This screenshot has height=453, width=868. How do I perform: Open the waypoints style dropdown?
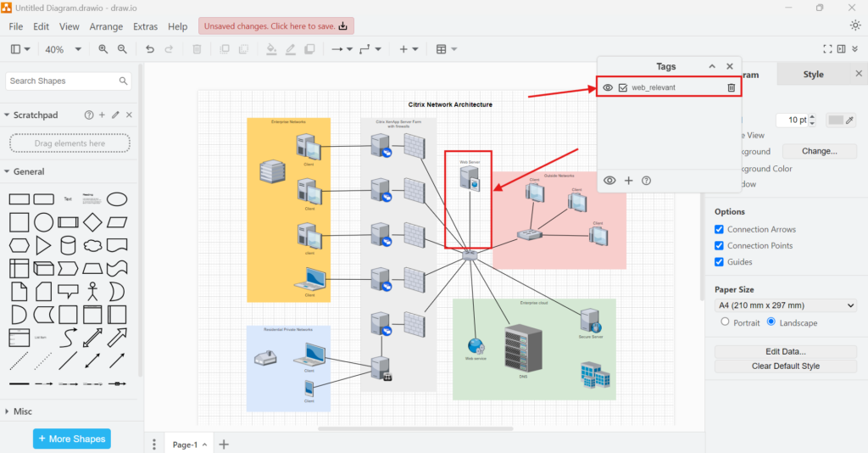click(x=370, y=49)
